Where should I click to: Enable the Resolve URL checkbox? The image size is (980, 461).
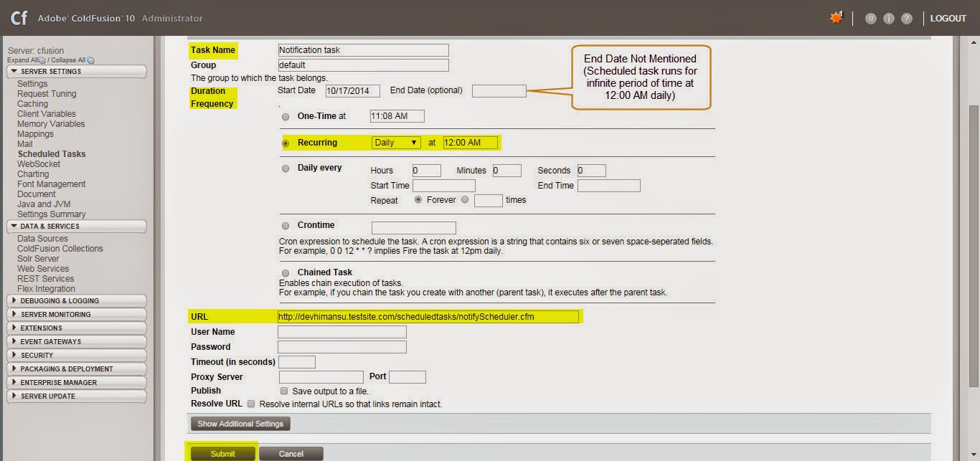[251, 404]
